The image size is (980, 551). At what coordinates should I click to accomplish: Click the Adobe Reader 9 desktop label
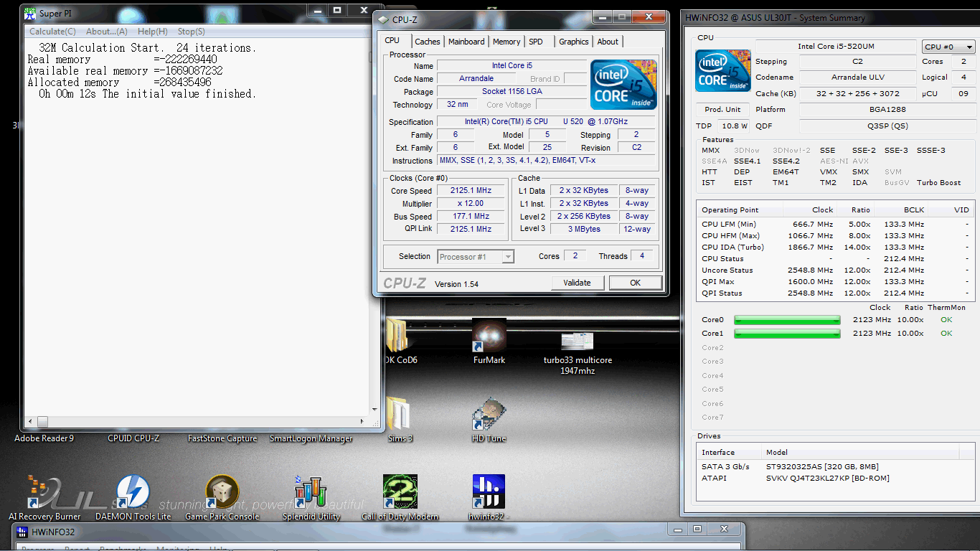click(x=44, y=438)
